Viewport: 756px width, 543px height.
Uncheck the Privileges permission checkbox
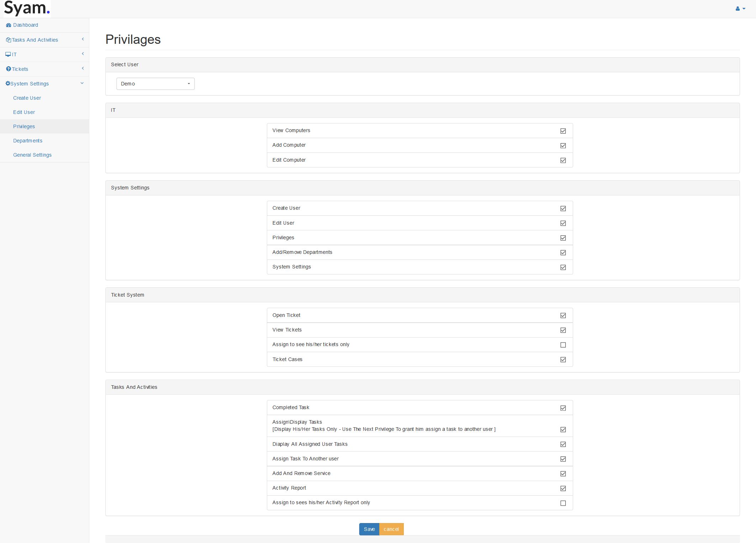coord(563,238)
